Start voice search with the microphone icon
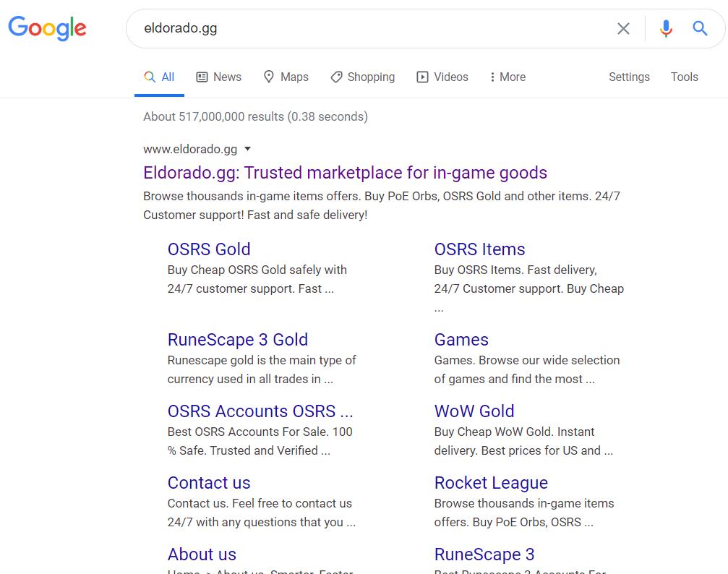 (x=666, y=28)
